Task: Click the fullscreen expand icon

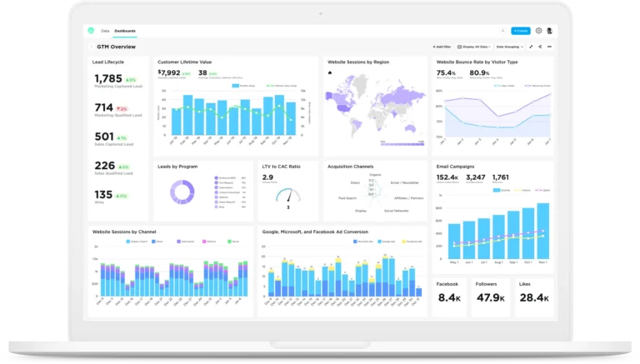Action: pyautogui.click(x=531, y=47)
